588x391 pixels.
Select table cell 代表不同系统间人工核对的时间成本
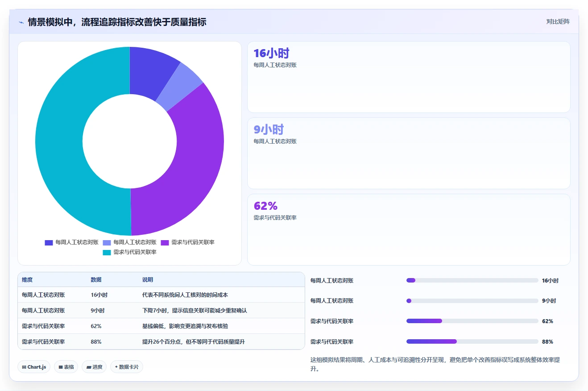point(185,295)
